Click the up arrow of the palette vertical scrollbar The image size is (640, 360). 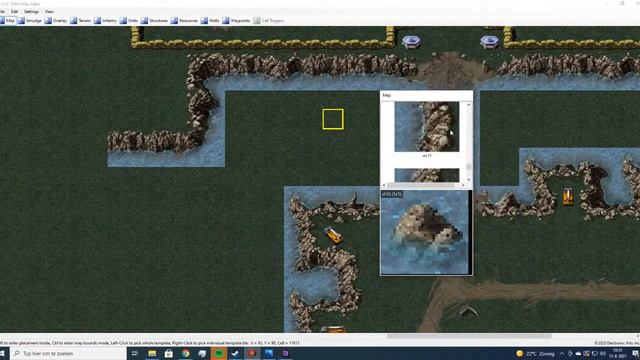469,105
